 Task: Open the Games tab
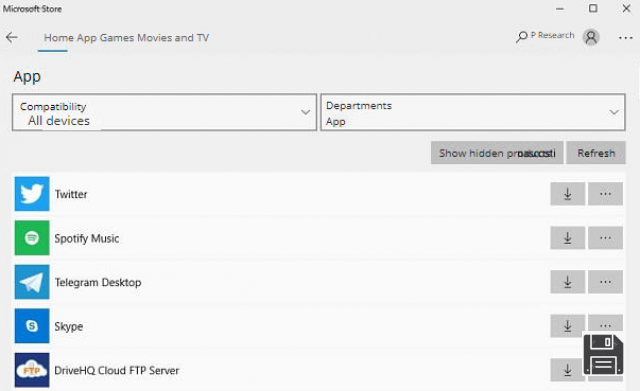coord(117,38)
